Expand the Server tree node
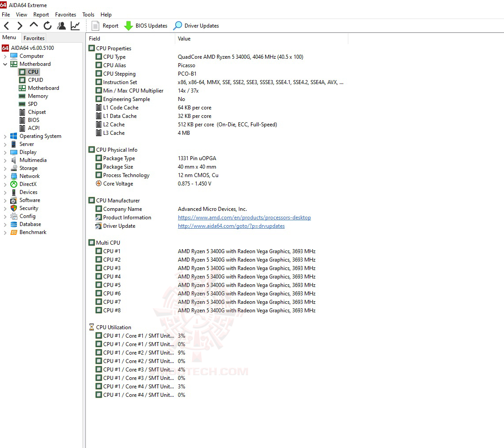The width and height of the screenshot is (504, 448). pyautogui.click(x=5, y=144)
